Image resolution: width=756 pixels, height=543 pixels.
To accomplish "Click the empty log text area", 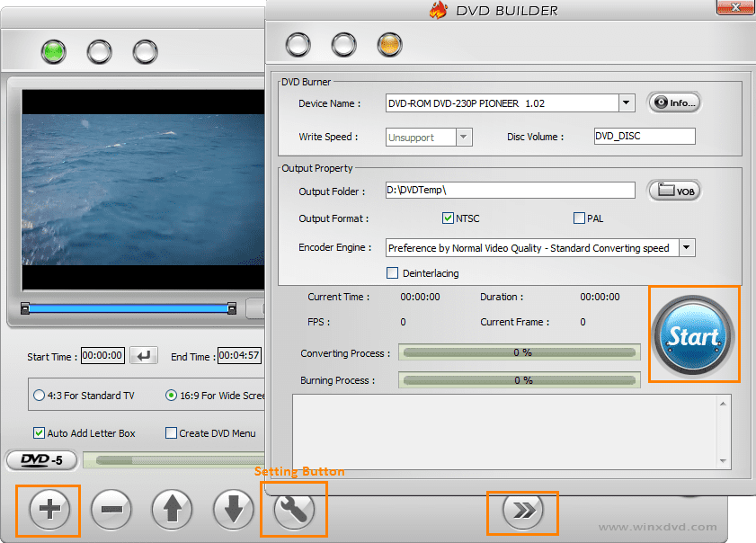I will (x=505, y=432).
